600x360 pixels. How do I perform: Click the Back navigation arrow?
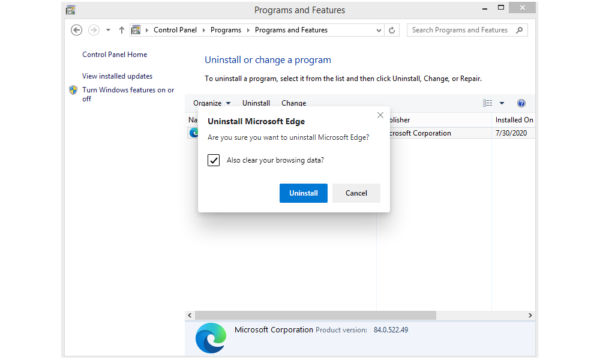click(x=77, y=30)
